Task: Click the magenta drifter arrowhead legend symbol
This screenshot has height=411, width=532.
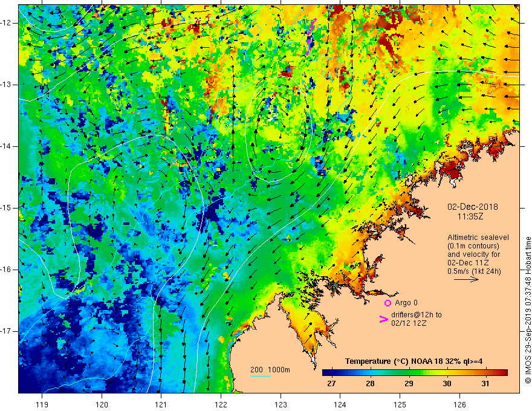Action: click(x=383, y=319)
